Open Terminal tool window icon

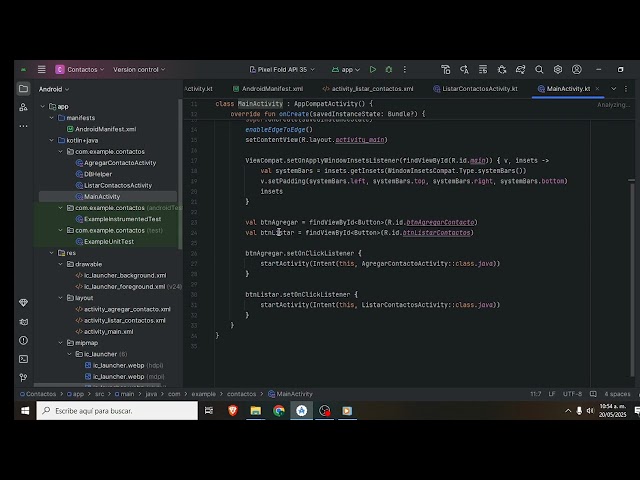coord(23,359)
